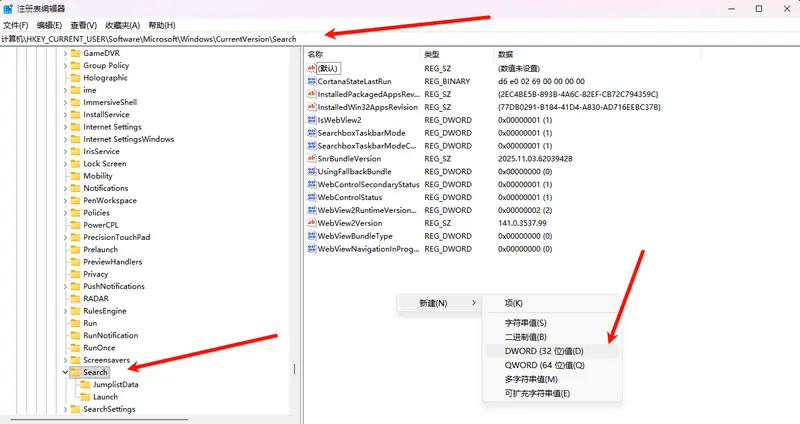Choose 项(K) to create a new key

point(552,303)
